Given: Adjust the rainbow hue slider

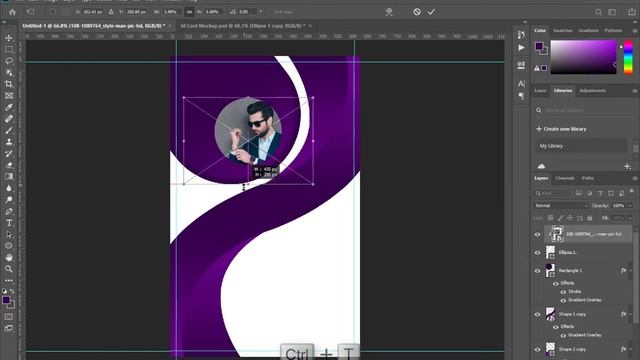Looking at the screenshot, I should point(628,57).
